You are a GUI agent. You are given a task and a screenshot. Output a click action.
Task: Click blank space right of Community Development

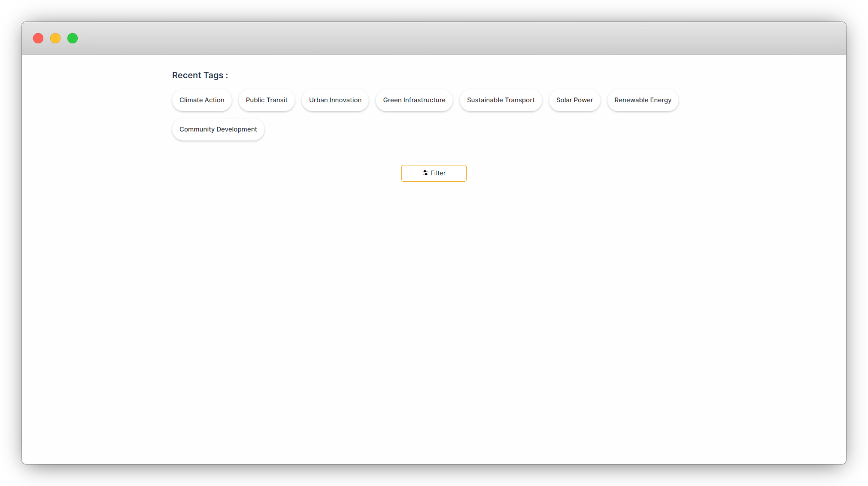point(429,129)
